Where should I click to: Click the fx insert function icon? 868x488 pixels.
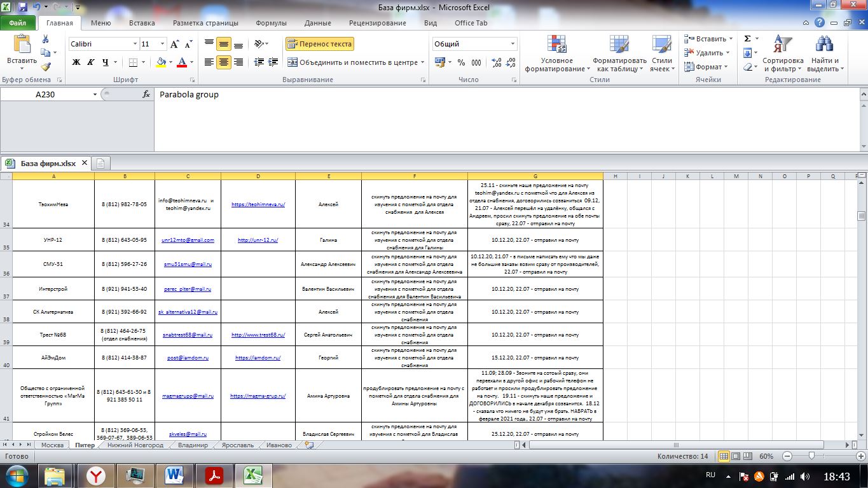tap(146, 94)
